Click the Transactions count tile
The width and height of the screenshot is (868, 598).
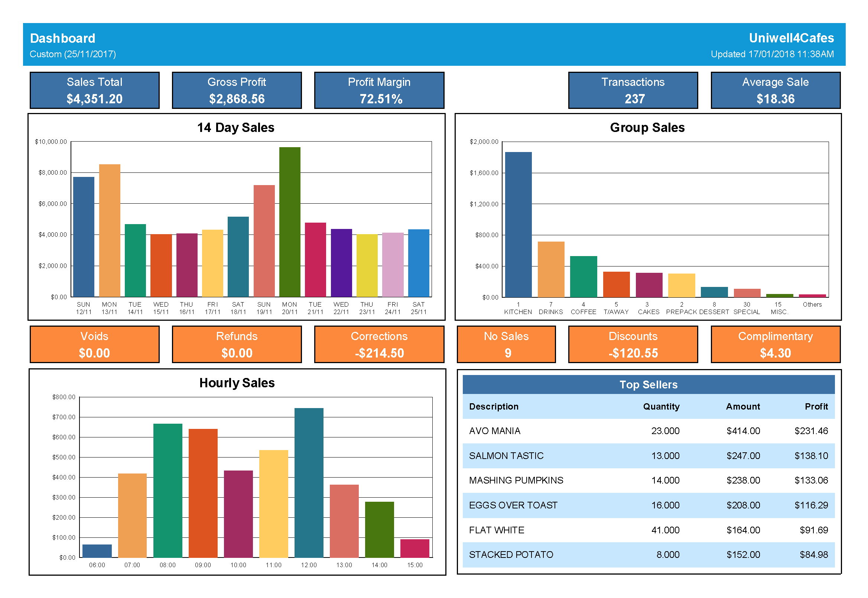click(633, 90)
